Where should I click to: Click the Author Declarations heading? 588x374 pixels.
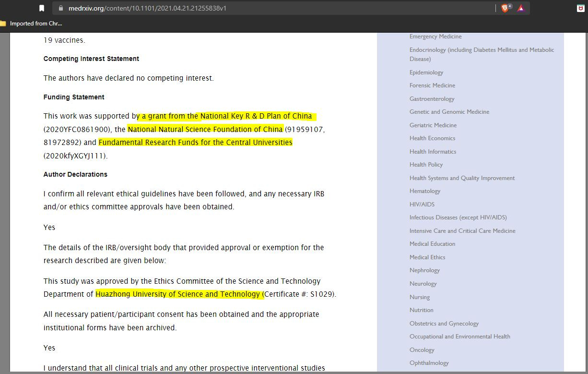tap(75, 174)
